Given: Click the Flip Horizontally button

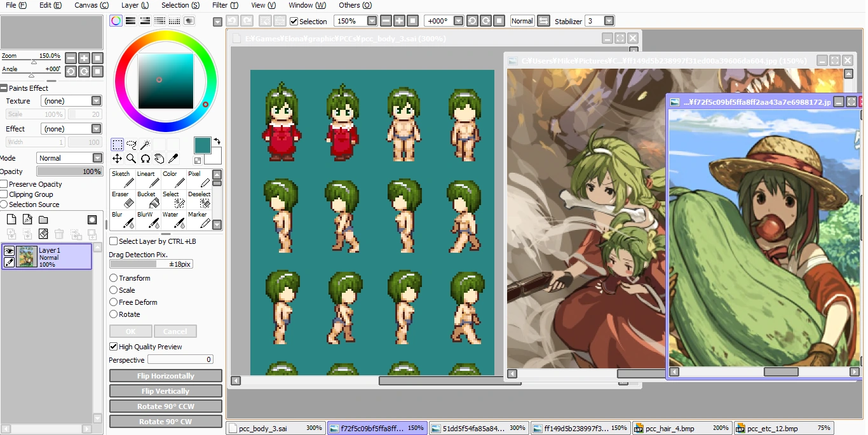Looking at the screenshot, I should point(165,376).
